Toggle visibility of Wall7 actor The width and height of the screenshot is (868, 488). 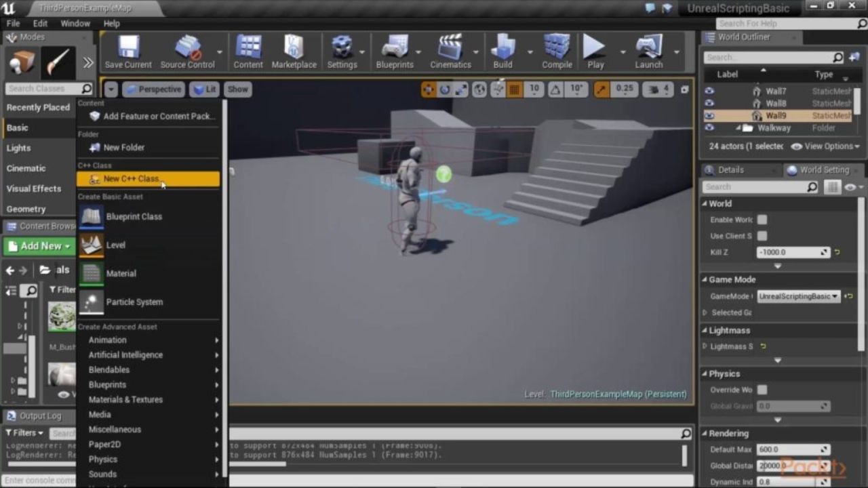point(709,91)
